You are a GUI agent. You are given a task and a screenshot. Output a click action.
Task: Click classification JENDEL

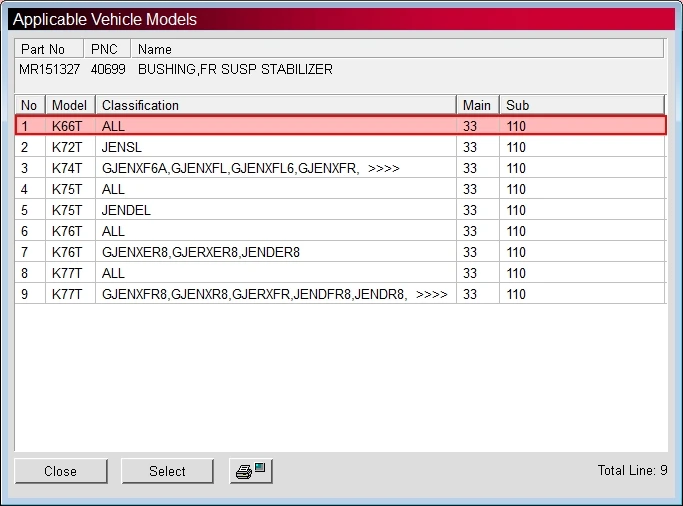pos(126,210)
